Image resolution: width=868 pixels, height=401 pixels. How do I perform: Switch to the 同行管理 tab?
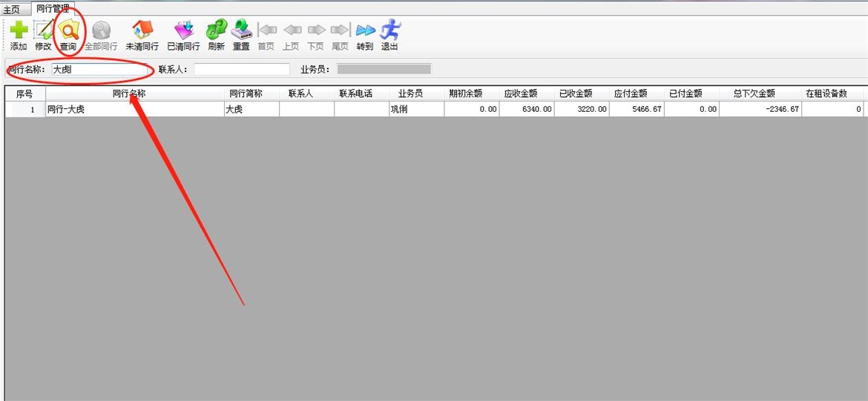53,8
